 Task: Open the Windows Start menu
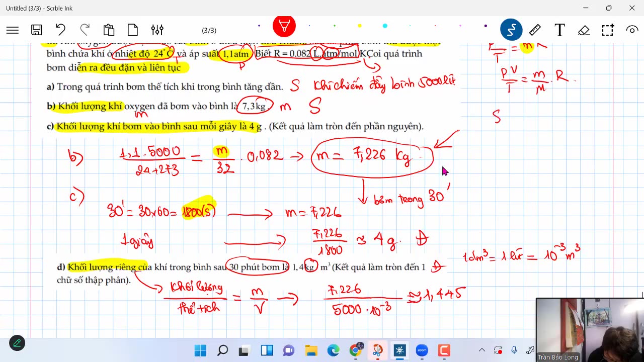point(200,350)
